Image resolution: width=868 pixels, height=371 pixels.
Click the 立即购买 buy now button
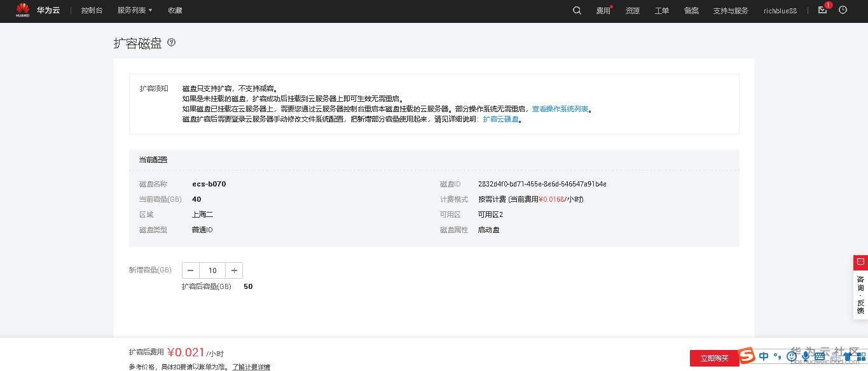(714, 358)
